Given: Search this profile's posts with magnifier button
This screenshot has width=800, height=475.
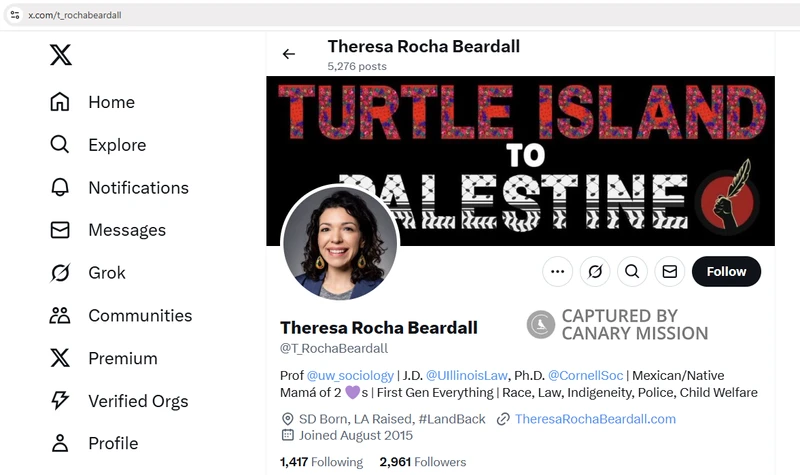Looking at the screenshot, I should 632,271.
